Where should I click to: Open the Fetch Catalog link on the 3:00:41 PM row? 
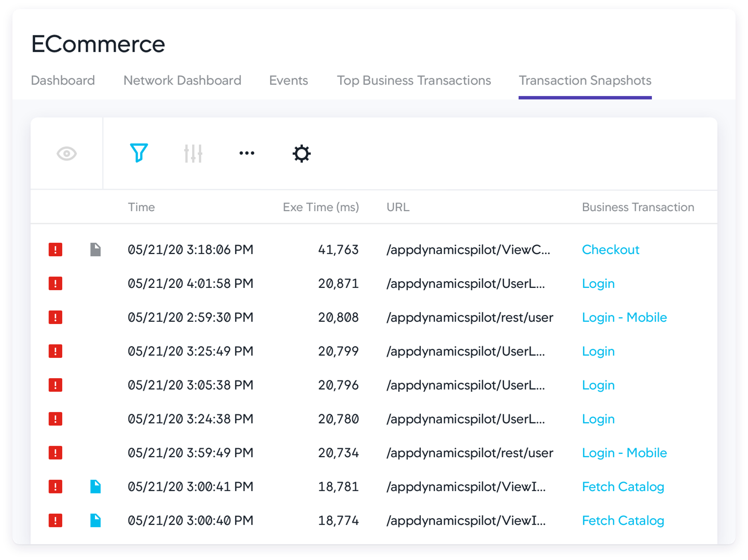click(623, 487)
